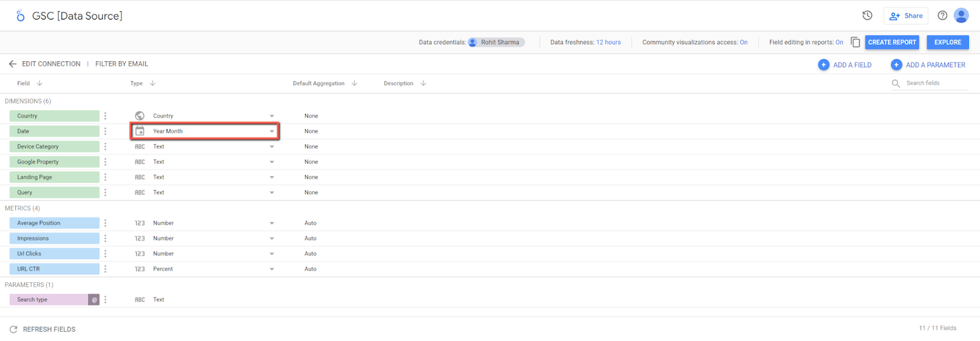
Task: Expand the Country type dropdown
Action: click(272, 116)
